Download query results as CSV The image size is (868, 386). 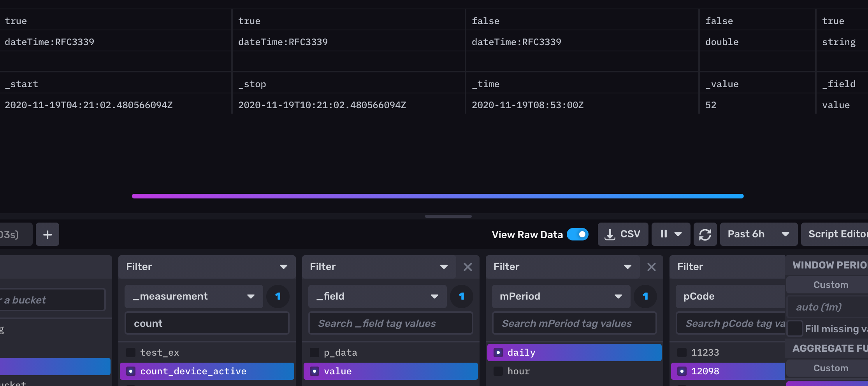tap(622, 234)
